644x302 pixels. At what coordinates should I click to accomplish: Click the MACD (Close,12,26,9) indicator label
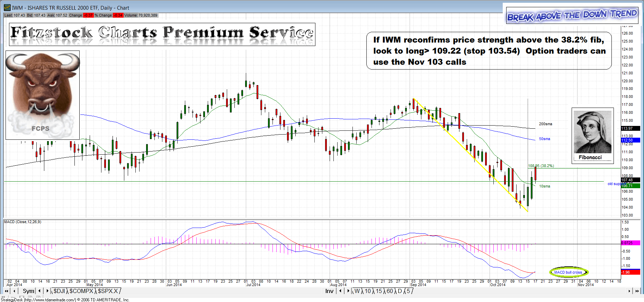23,222
